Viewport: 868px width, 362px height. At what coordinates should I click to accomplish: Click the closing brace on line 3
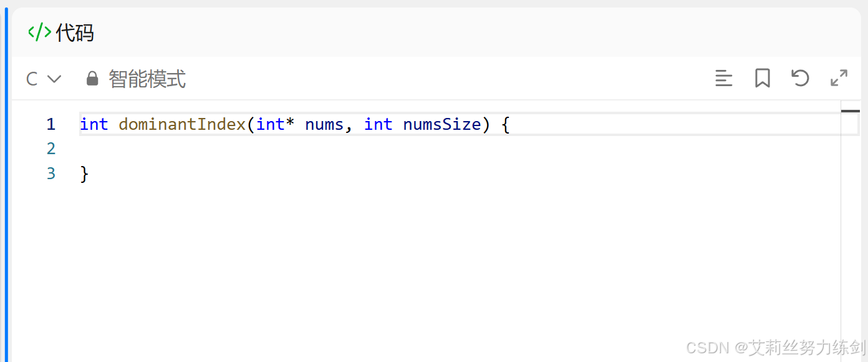(x=85, y=174)
